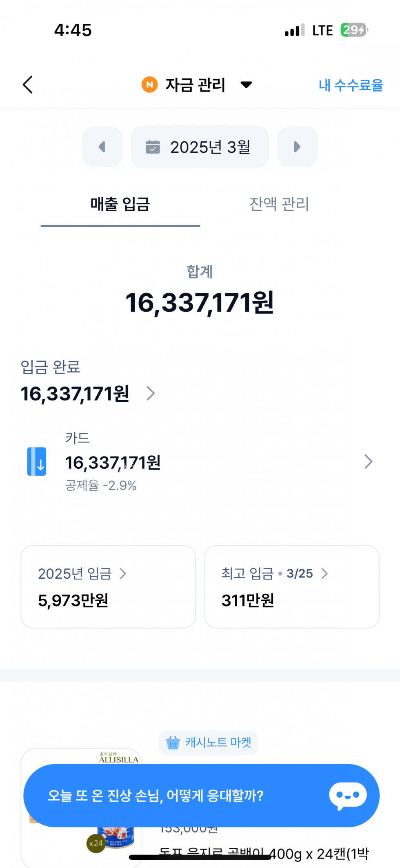Open the 내 수수료율 link

point(351,85)
